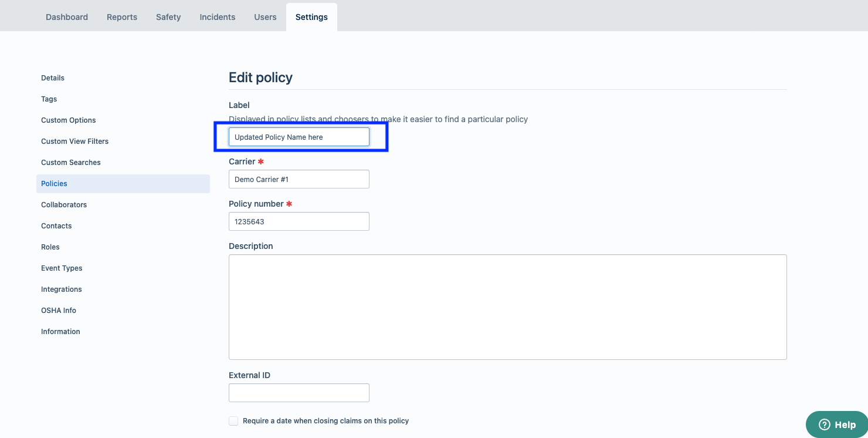Open the Dashboard tab

click(67, 17)
